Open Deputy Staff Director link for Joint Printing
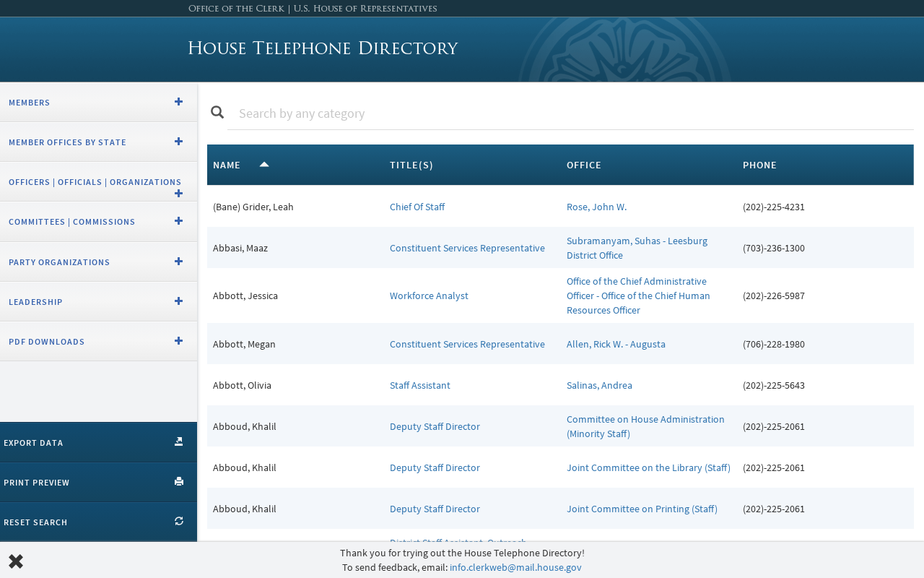924x578 pixels. [x=435, y=509]
